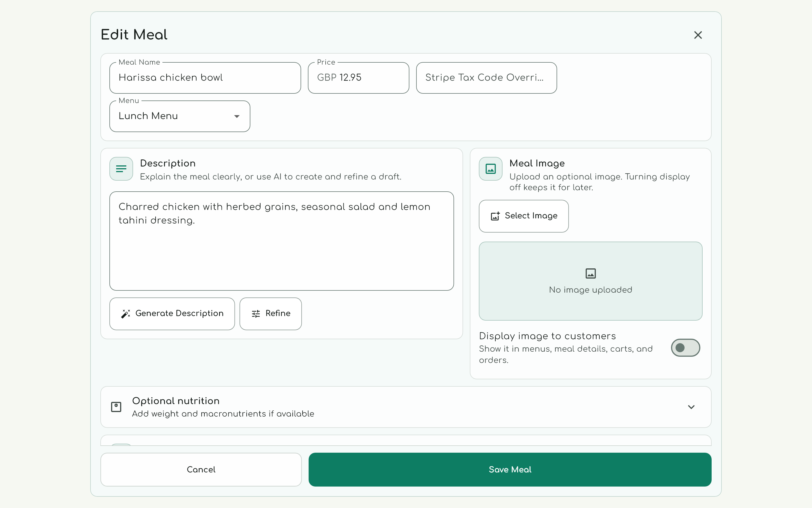The width and height of the screenshot is (812, 508).
Task: Focus the Meal Name input field
Action: click(205, 78)
